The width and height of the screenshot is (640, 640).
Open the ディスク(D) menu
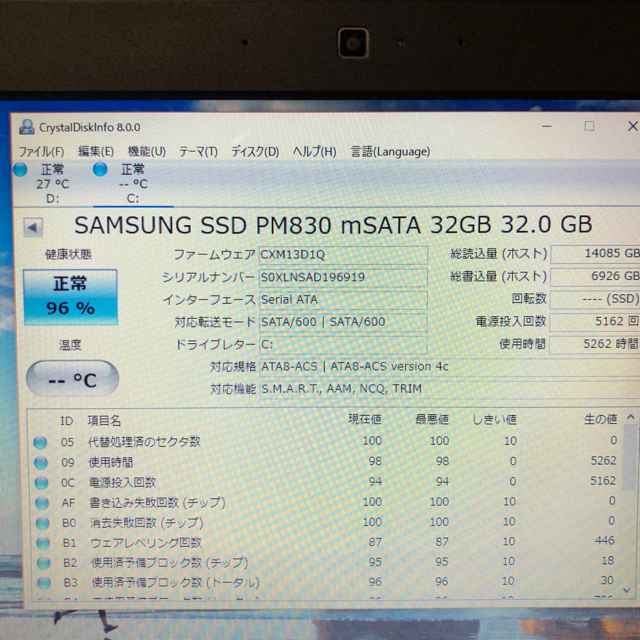255,152
